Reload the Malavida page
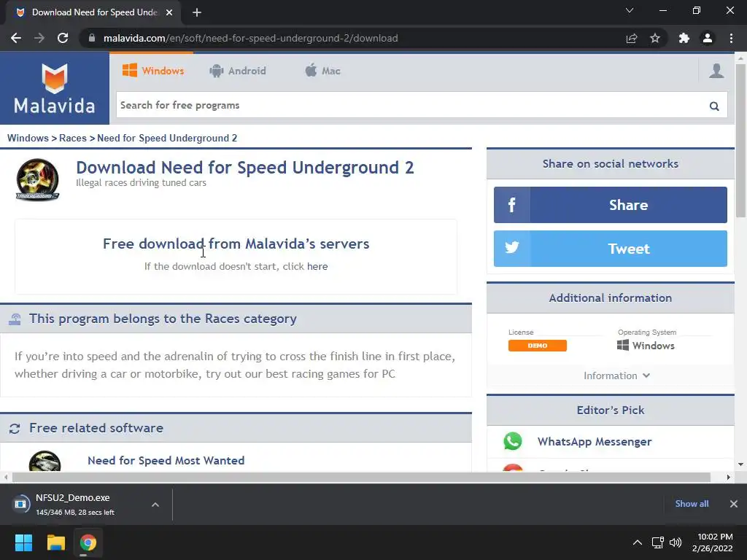The image size is (747, 560). pos(63,38)
